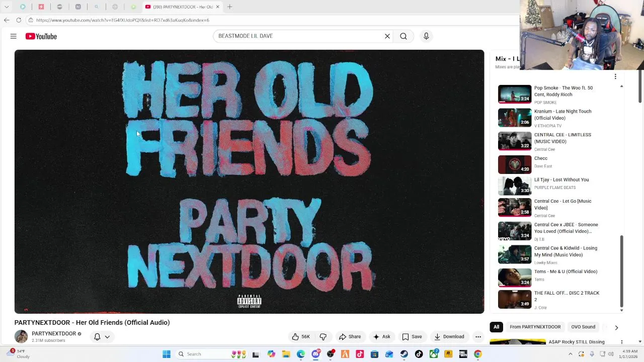The image size is (644, 362).
Task: Start voice search with the microphone icon
Action: [x=426, y=36]
